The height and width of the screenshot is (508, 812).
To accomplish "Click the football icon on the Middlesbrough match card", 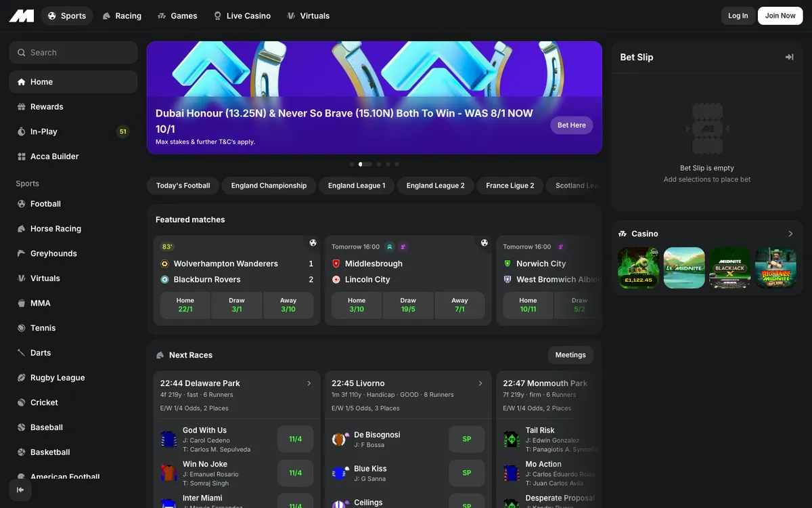I will [x=484, y=242].
